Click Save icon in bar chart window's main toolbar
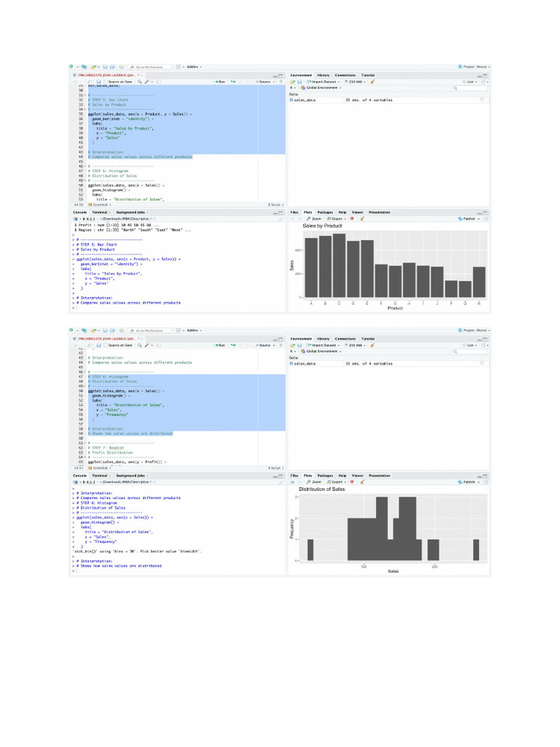The height and width of the screenshot is (747, 560). tap(105, 66)
